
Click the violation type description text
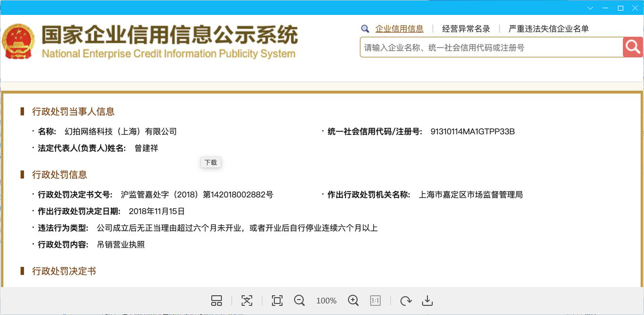coord(237,228)
